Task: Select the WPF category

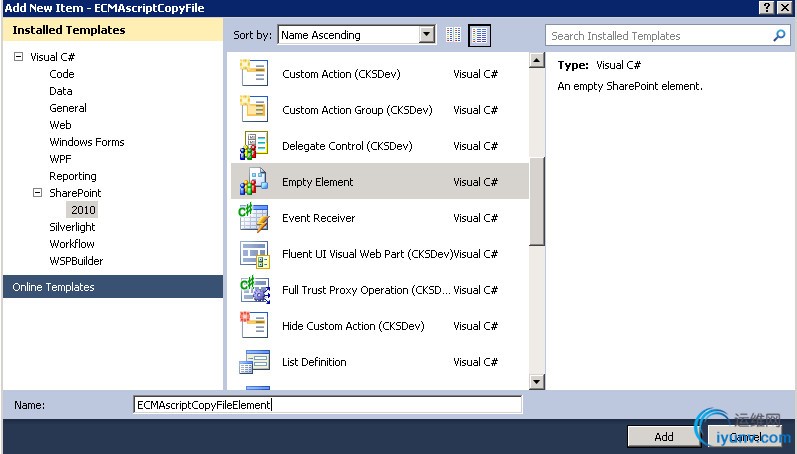Action: tap(60, 159)
